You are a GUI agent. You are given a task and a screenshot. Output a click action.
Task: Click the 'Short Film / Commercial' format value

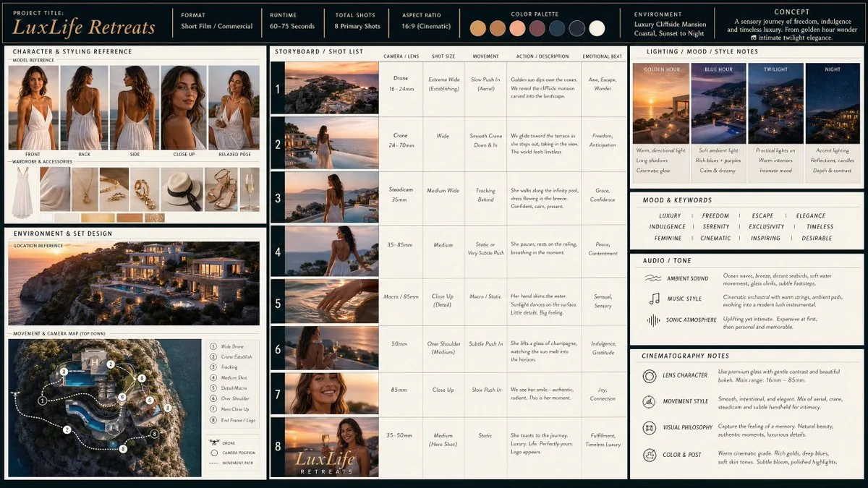[217, 27]
